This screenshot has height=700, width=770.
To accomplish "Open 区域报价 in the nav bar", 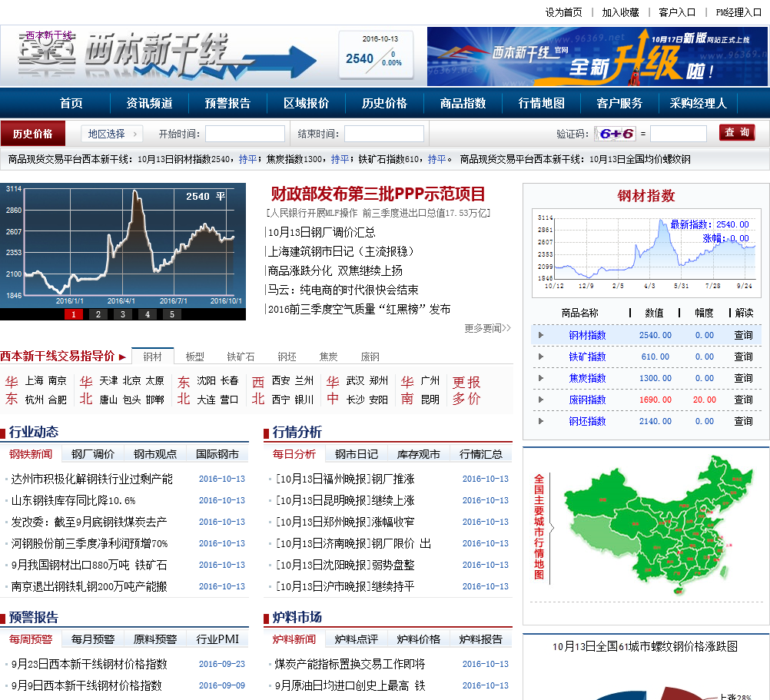I will tap(306, 103).
